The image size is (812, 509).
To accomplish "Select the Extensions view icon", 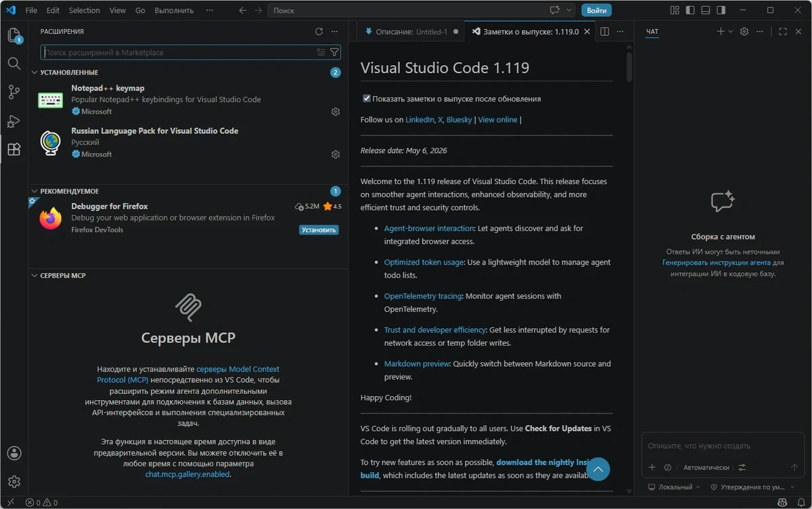I will click(x=14, y=150).
